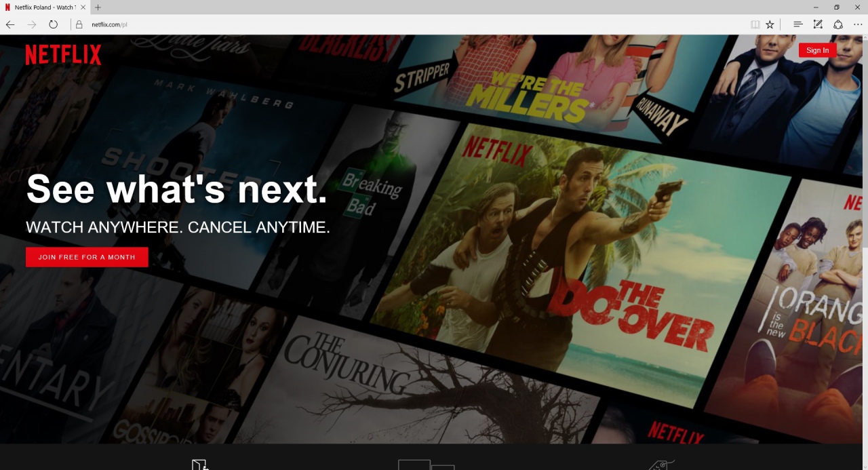Click the Netflix icon on the browser tab
This screenshot has width=868, height=470.
coord(8,7)
